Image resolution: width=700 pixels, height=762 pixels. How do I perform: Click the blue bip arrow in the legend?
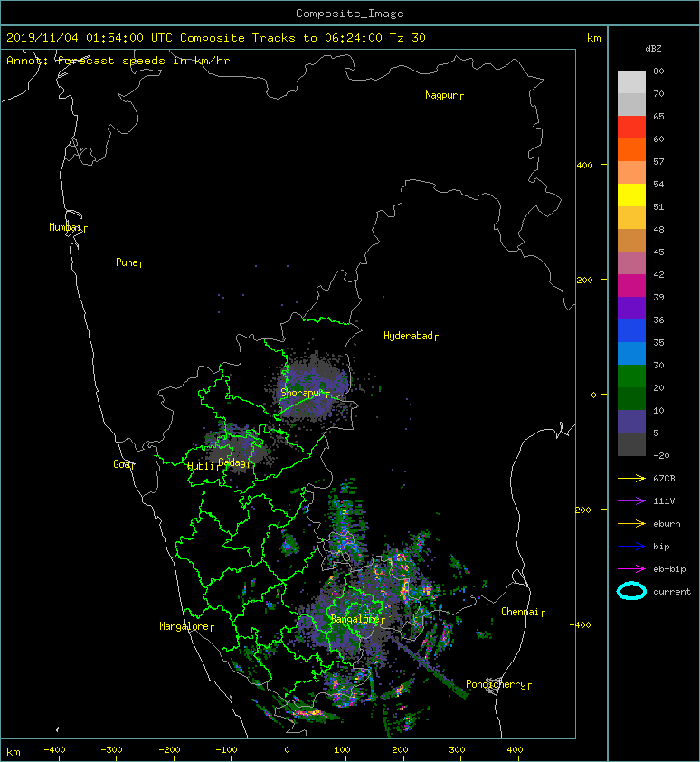(x=631, y=547)
